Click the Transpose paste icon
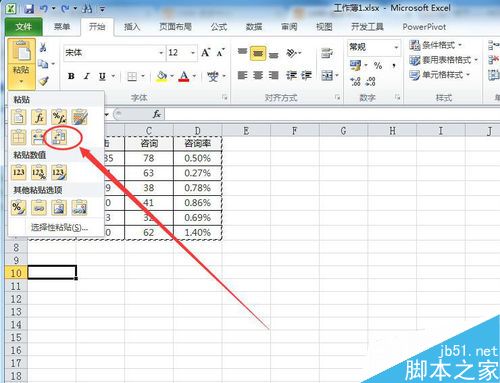Image resolution: width=500 pixels, height=383 pixels. tap(59, 137)
